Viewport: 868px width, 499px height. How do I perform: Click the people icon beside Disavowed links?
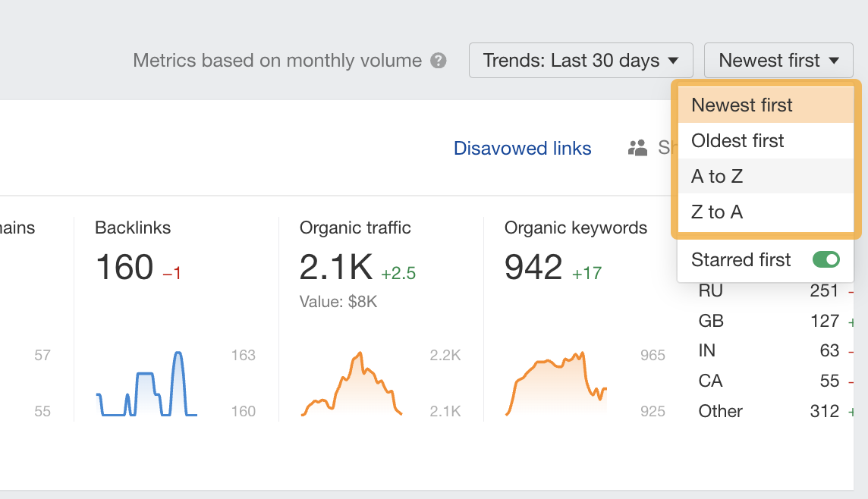pos(637,148)
